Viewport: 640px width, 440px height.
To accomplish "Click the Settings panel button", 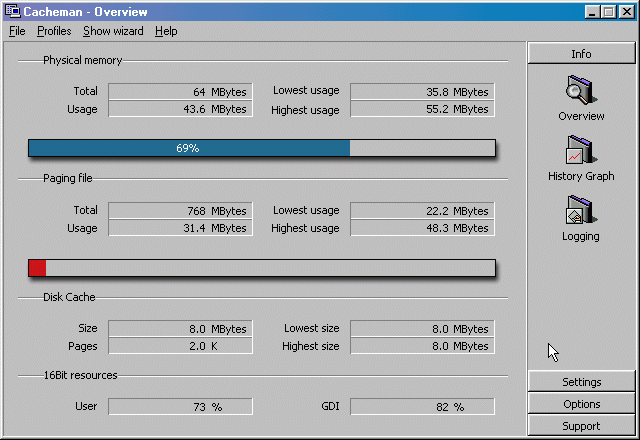I will point(581,382).
